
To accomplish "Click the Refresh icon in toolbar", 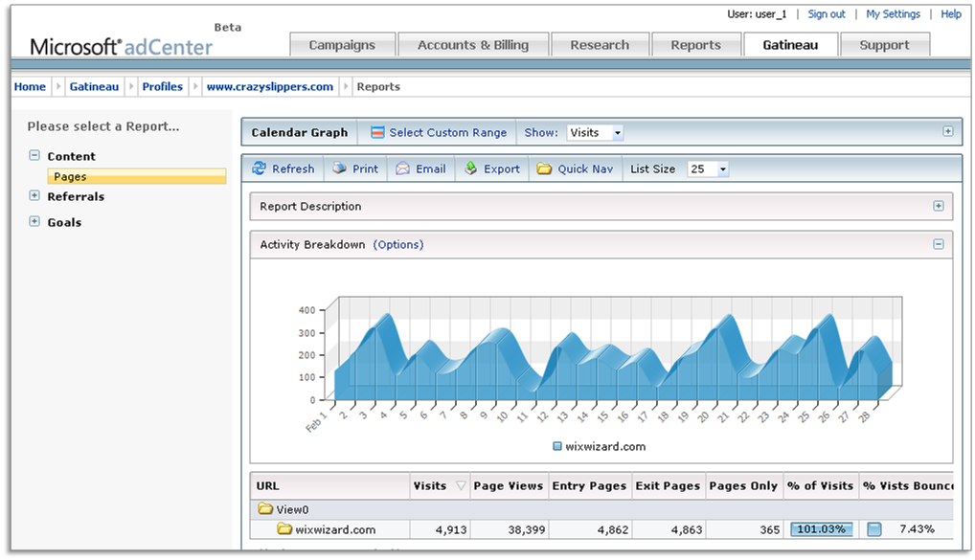I will click(x=259, y=168).
